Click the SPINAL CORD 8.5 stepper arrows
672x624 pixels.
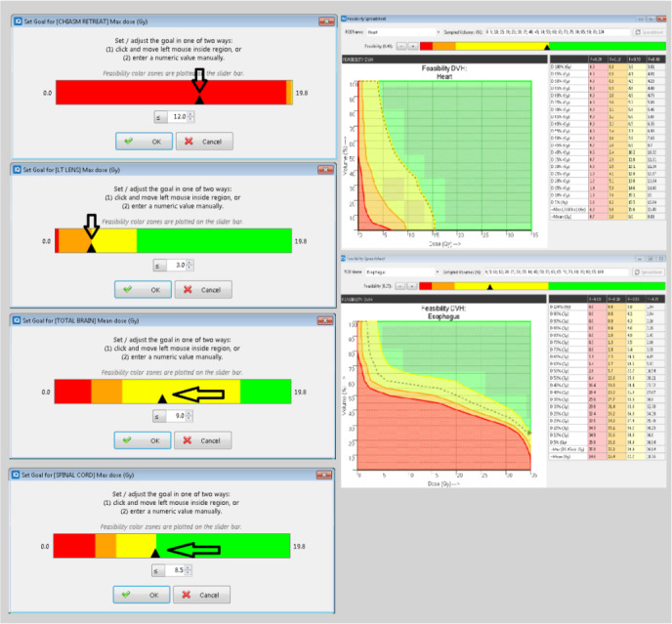pyautogui.click(x=189, y=570)
